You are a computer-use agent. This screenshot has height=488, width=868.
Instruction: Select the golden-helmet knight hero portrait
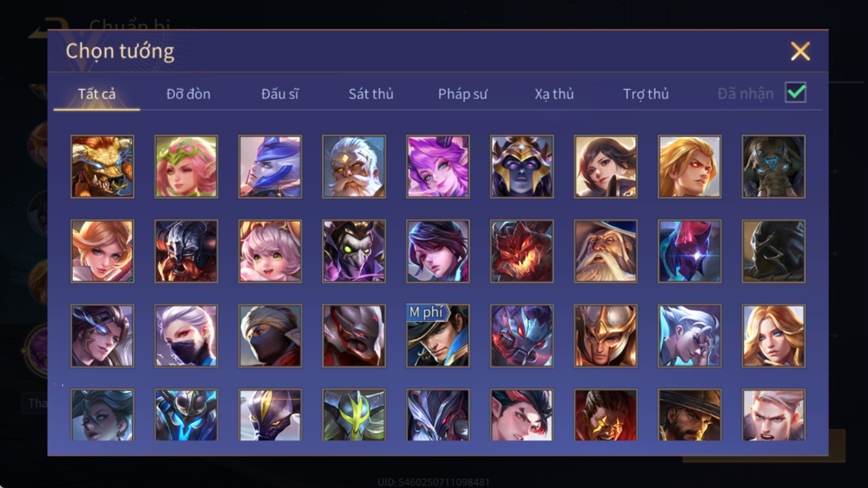click(606, 336)
